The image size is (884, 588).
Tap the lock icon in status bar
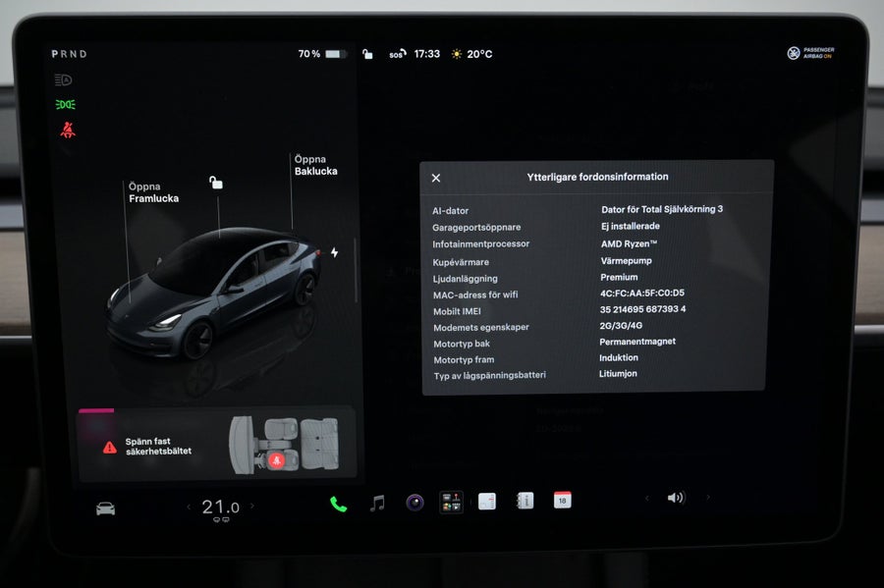pyautogui.click(x=367, y=54)
